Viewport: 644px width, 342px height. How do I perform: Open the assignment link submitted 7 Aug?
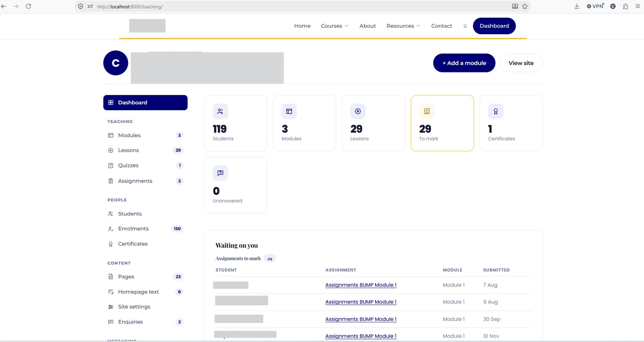361,285
